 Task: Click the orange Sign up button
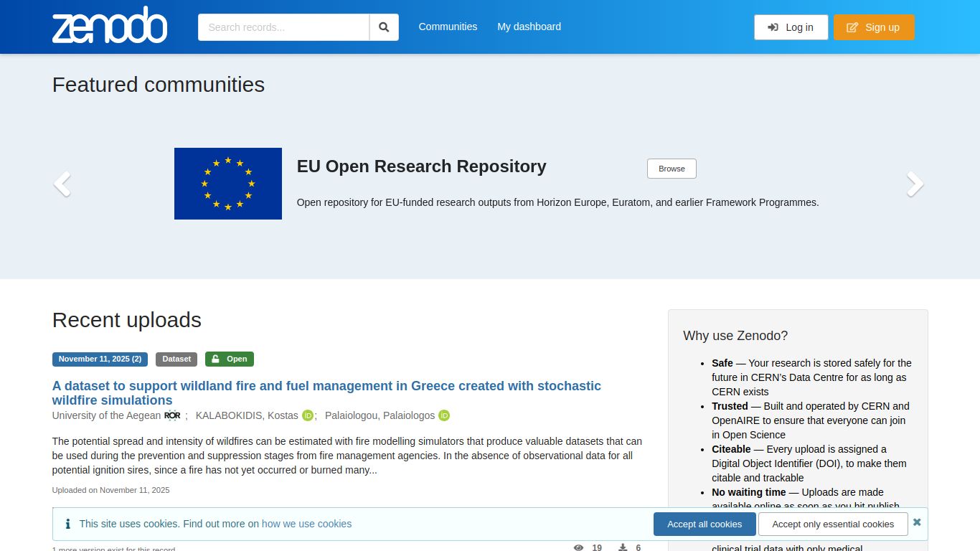pyautogui.click(x=874, y=27)
